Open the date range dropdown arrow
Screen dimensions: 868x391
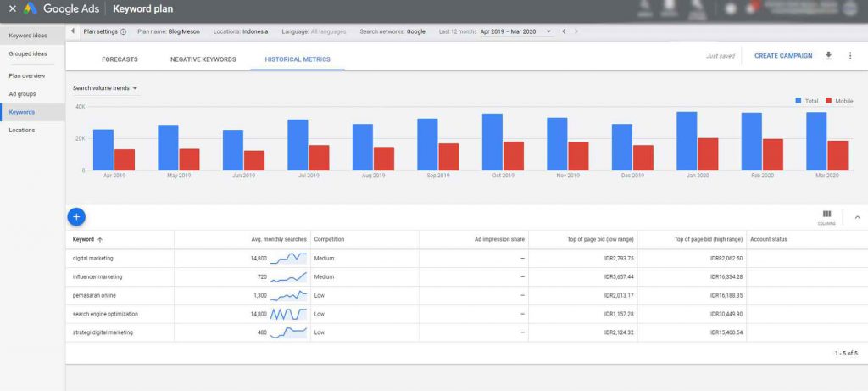point(548,31)
